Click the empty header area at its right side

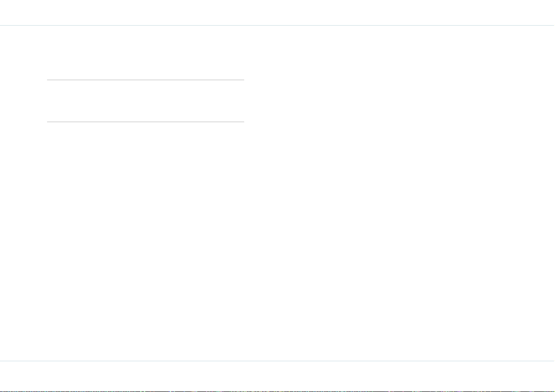(x=495, y=13)
